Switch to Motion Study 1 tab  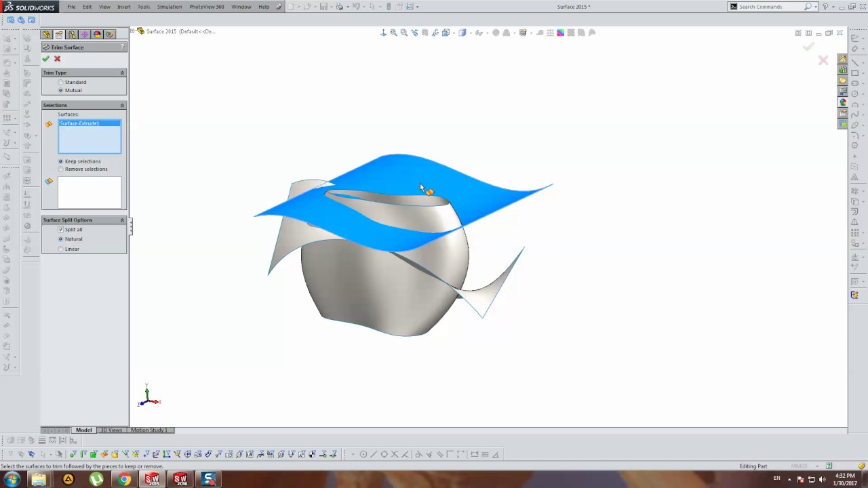(x=149, y=430)
